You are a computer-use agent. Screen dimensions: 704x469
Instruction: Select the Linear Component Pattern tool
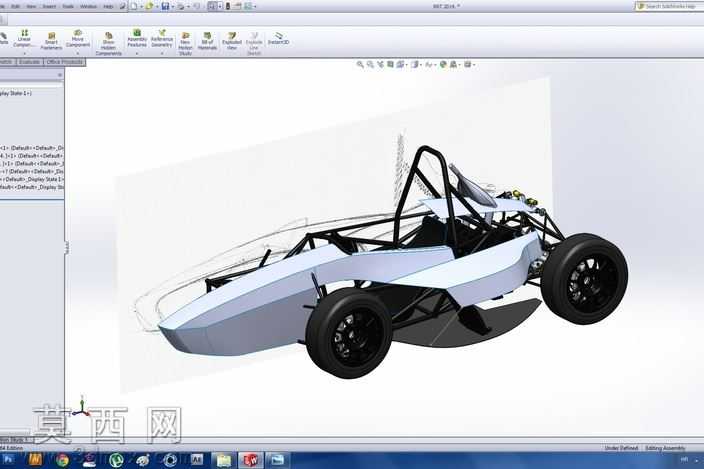pos(24,39)
